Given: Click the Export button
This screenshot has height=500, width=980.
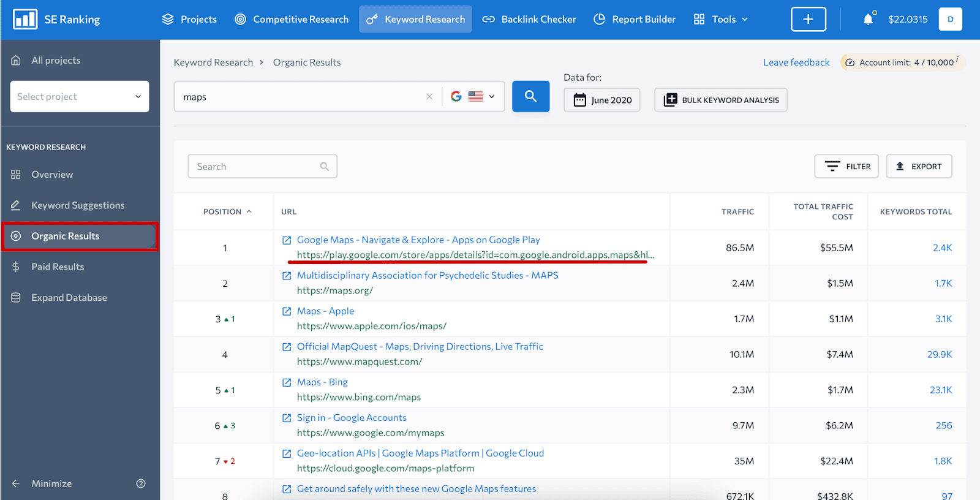Looking at the screenshot, I should coord(919,166).
